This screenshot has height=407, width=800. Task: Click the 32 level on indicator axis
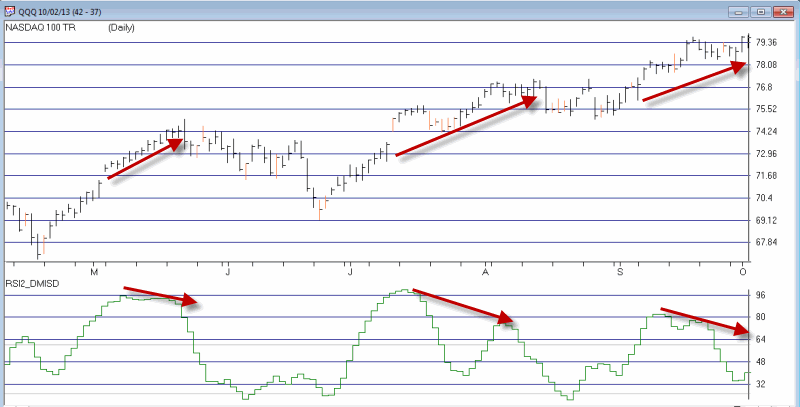(760, 384)
